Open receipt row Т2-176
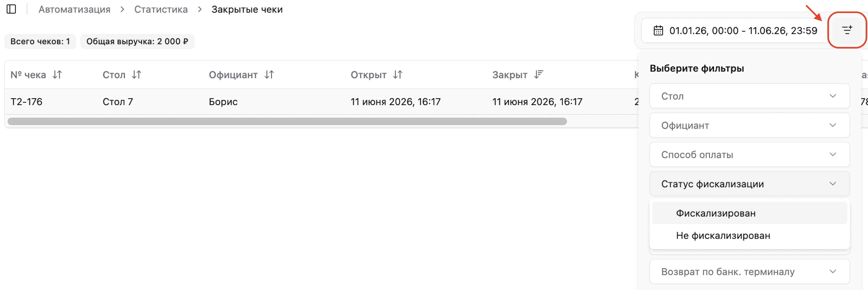 click(320, 102)
